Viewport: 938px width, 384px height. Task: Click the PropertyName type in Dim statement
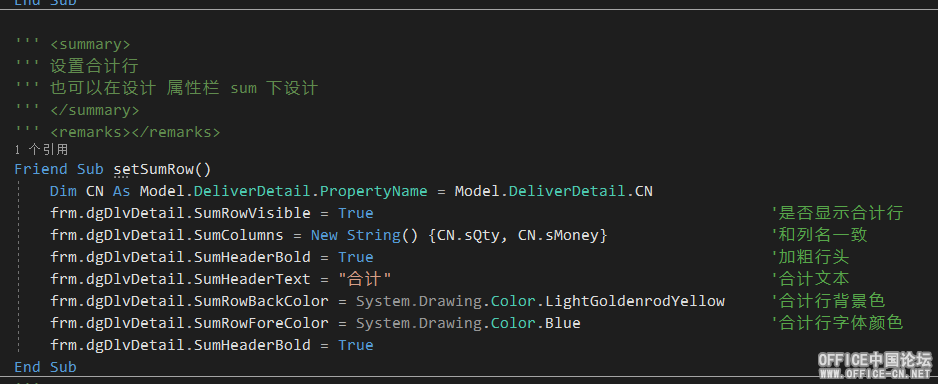click(x=374, y=191)
